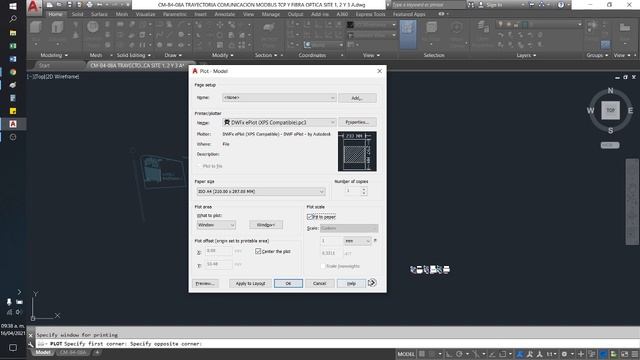
Task: Open the Express Tools ribbon tab
Action: click(x=370, y=14)
